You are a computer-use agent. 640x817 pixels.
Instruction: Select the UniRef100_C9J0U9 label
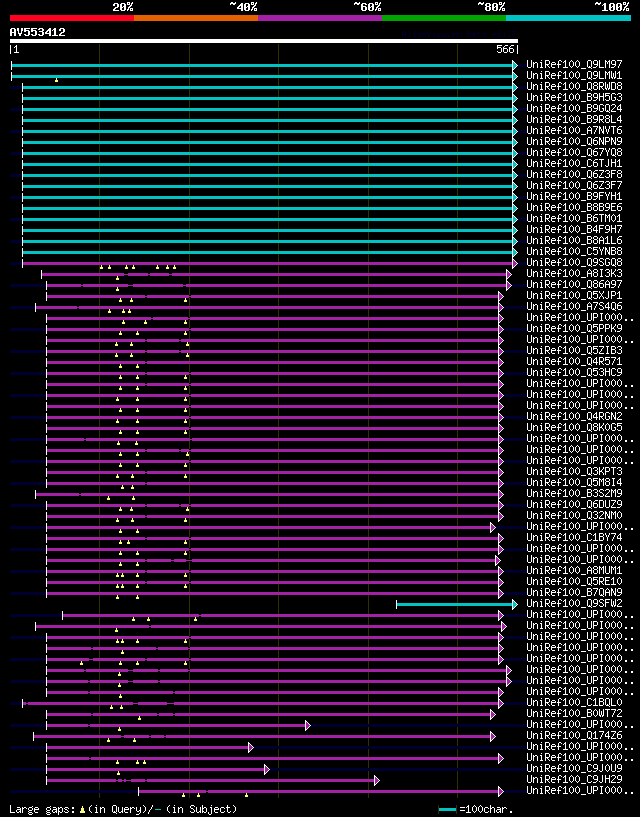click(x=574, y=769)
